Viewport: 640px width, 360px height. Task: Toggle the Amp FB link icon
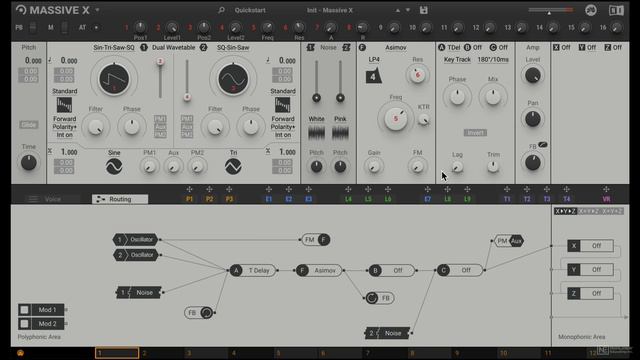(542, 144)
